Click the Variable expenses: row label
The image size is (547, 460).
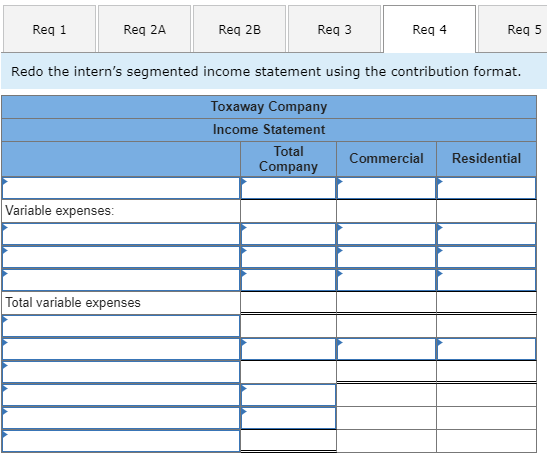[60, 211]
